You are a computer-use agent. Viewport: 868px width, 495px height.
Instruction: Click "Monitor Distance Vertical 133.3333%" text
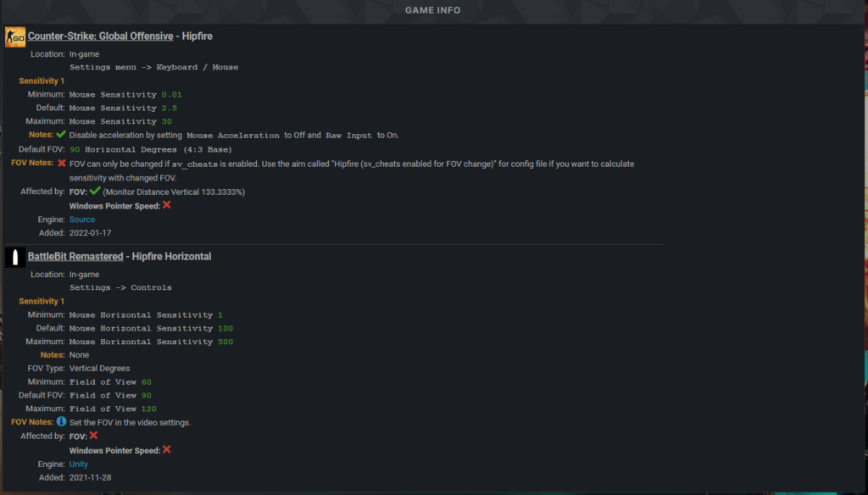[x=174, y=192]
